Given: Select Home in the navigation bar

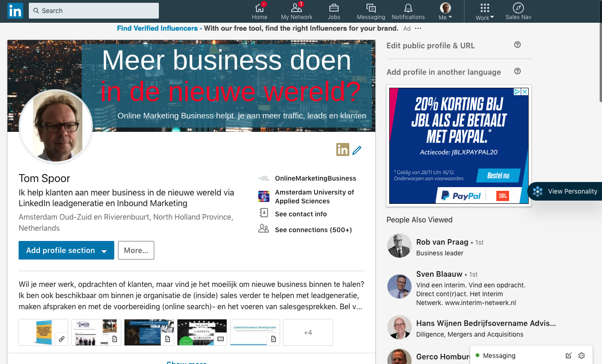Looking at the screenshot, I should (x=259, y=11).
